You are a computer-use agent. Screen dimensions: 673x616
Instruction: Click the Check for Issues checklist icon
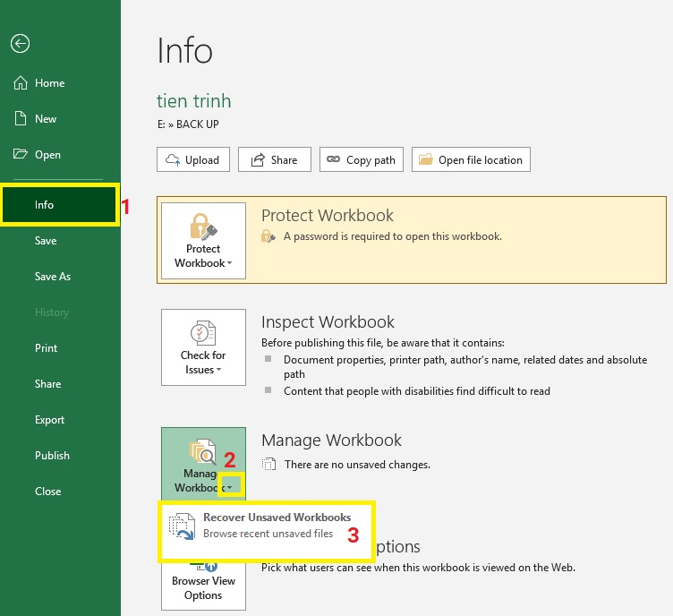203,333
